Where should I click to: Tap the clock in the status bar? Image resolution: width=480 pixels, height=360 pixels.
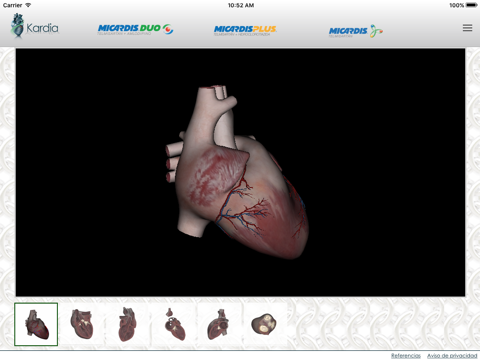pos(241,5)
